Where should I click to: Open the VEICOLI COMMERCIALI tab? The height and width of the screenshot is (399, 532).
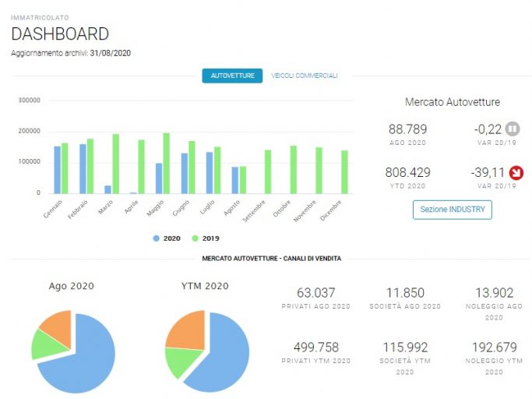tap(305, 76)
